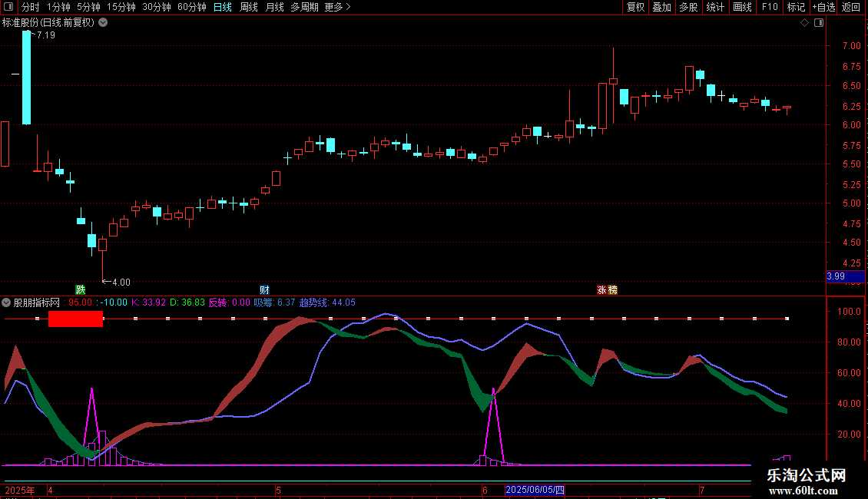Open dropdown next to 标准股份 title
Image resolution: width=868 pixels, height=499 pixels.
tap(103, 23)
